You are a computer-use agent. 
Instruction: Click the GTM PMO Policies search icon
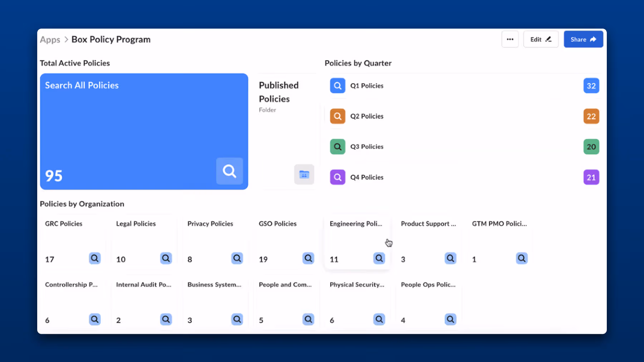(x=522, y=258)
